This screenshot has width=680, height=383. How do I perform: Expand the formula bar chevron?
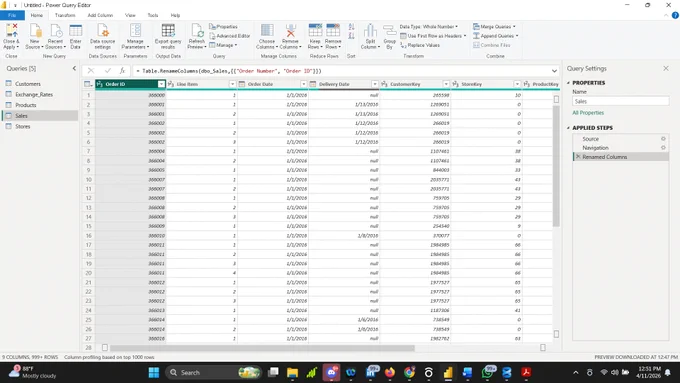[x=554, y=71]
